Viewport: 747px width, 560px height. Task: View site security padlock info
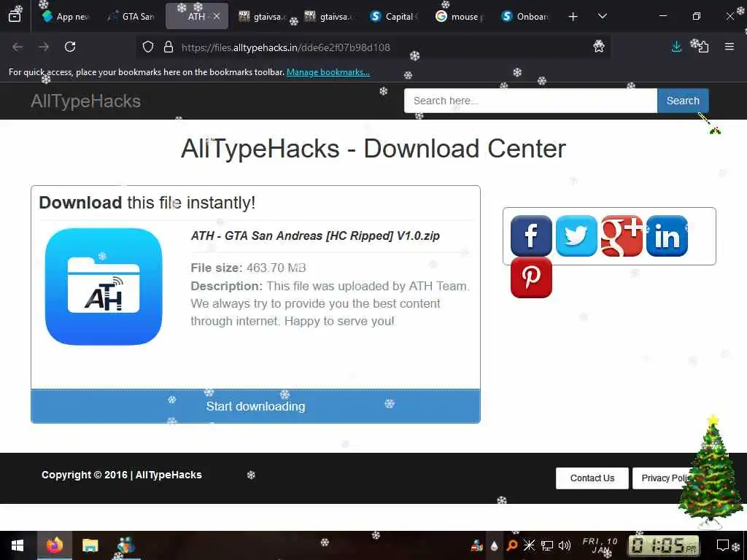pos(169,47)
